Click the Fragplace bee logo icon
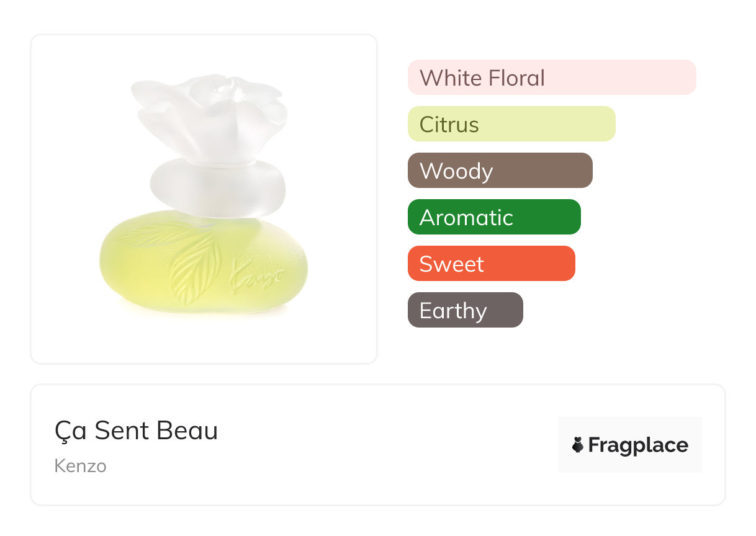The height and width of the screenshot is (536, 756). pos(578,445)
